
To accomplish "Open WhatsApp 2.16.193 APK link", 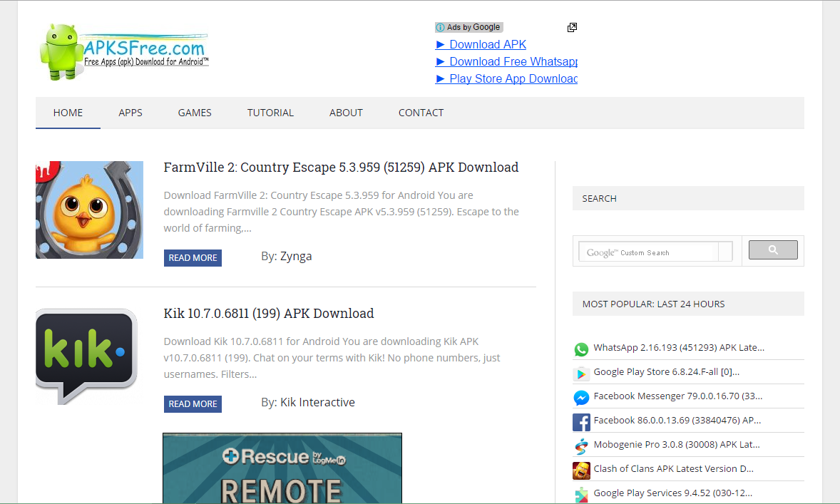I will click(x=679, y=348).
